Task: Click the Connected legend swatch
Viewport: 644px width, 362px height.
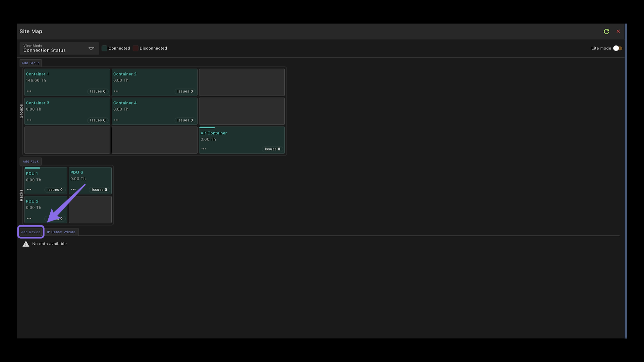Action: pyautogui.click(x=104, y=48)
